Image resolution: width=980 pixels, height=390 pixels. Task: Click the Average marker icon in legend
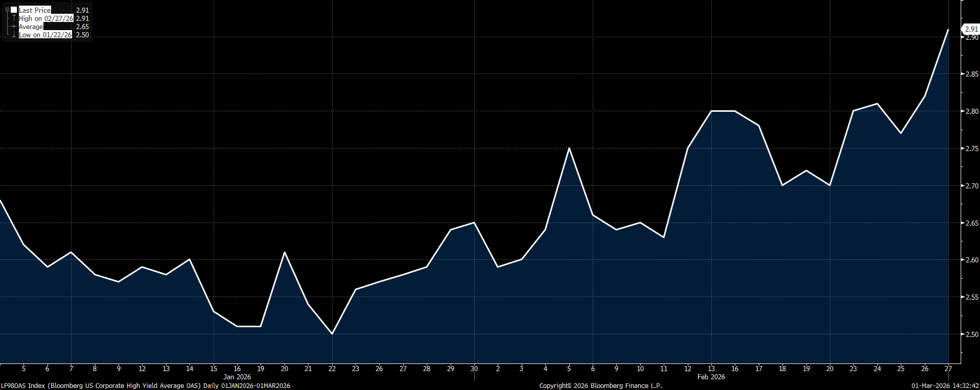pyautogui.click(x=14, y=27)
